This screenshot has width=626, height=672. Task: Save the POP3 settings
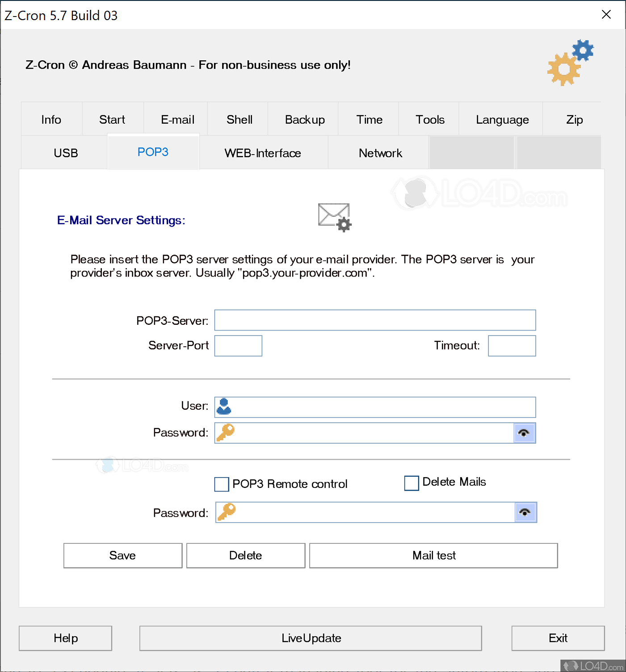pyautogui.click(x=123, y=555)
